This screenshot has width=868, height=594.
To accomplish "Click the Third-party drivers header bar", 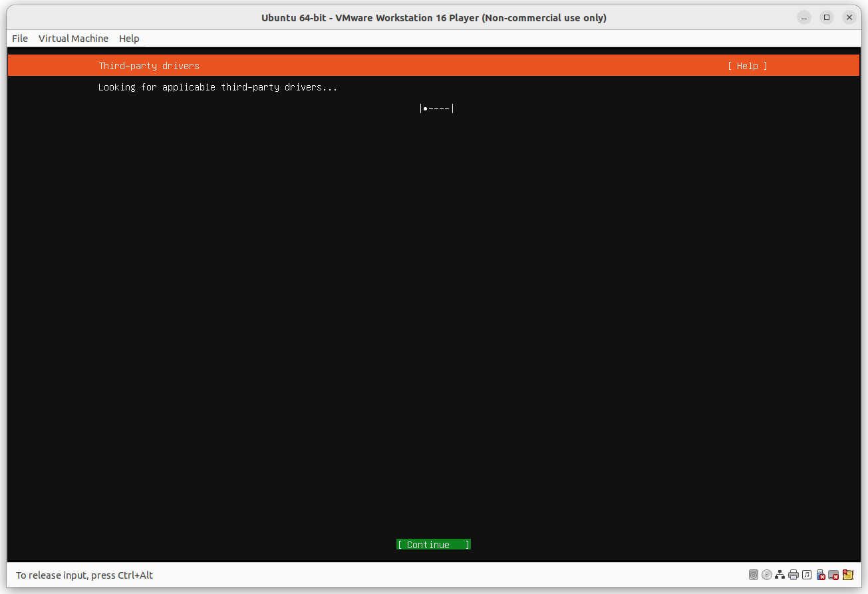I will (148, 65).
